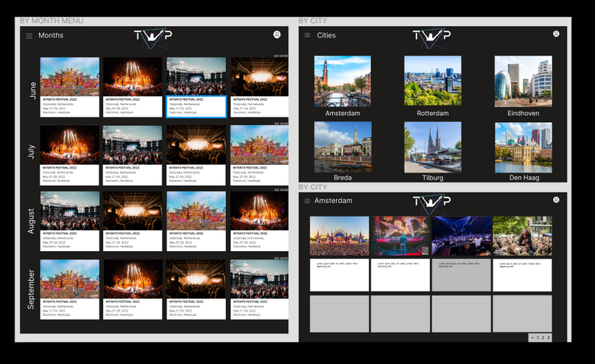Open September indoor concert crowd photo
This screenshot has height=364, width=595.
click(x=196, y=279)
